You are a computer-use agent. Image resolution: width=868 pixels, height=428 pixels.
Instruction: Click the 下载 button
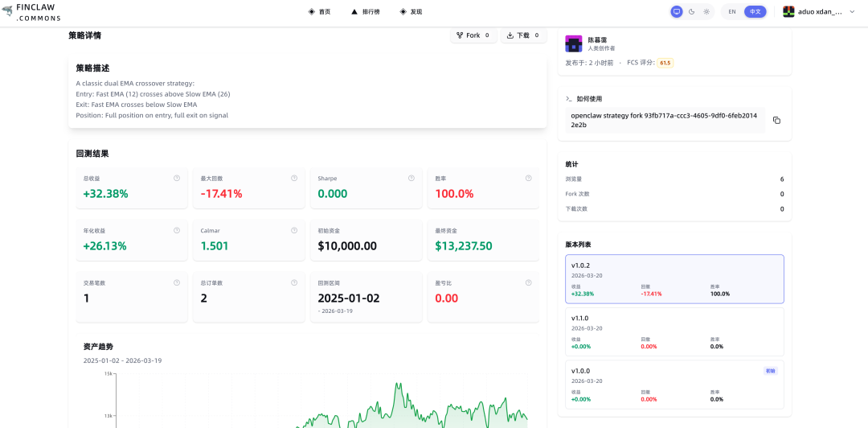click(523, 35)
